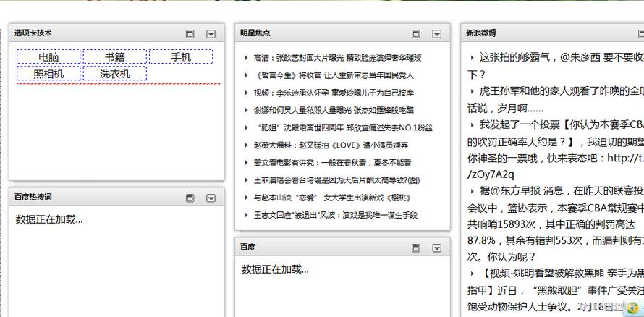Collapse the 百度热搜词 panel arrow
The height and width of the screenshot is (317, 644).
coord(211,198)
